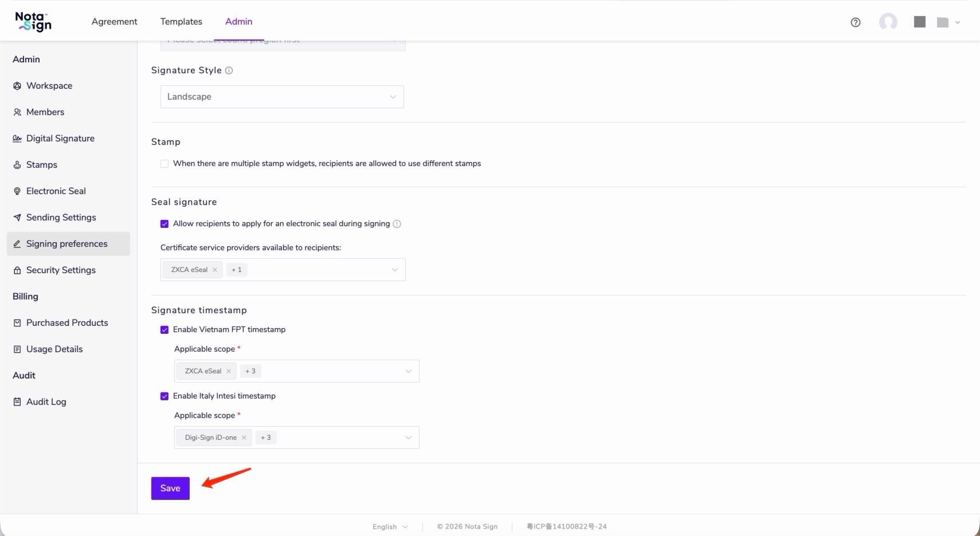The width and height of the screenshot is (980, 536).
Task: Click the Signature Style info icon
Action: [229, 70]
